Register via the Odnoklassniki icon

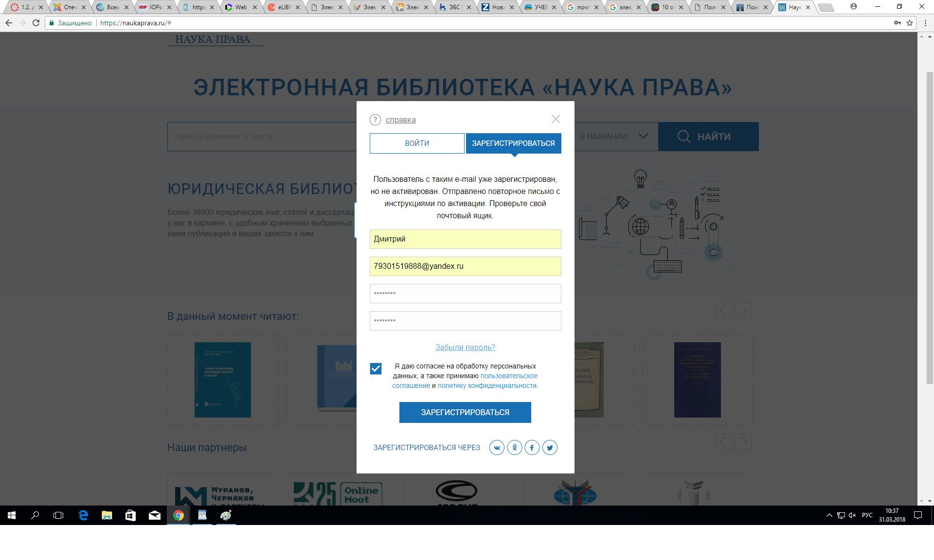[514, 448]
